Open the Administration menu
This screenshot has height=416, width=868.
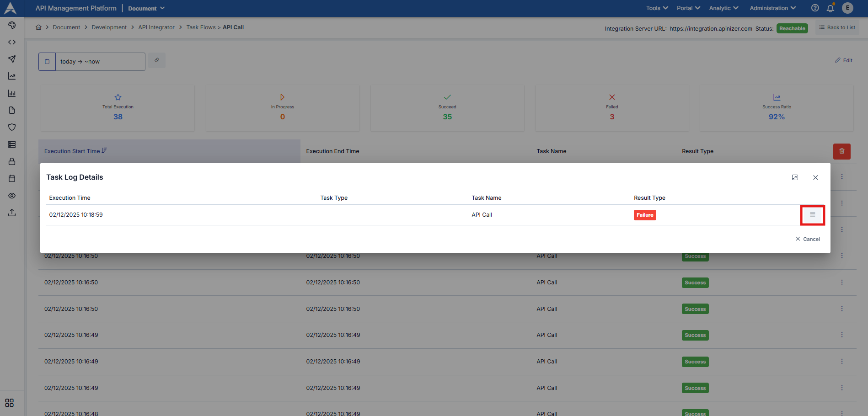pos(772,8)
